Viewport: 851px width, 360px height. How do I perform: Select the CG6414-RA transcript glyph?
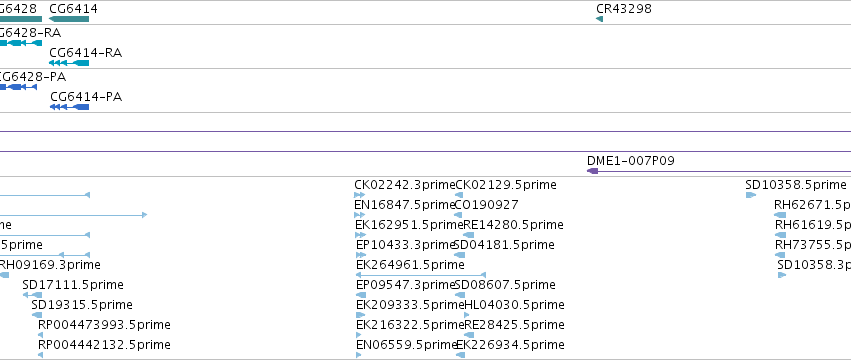[x=69, y=64]
